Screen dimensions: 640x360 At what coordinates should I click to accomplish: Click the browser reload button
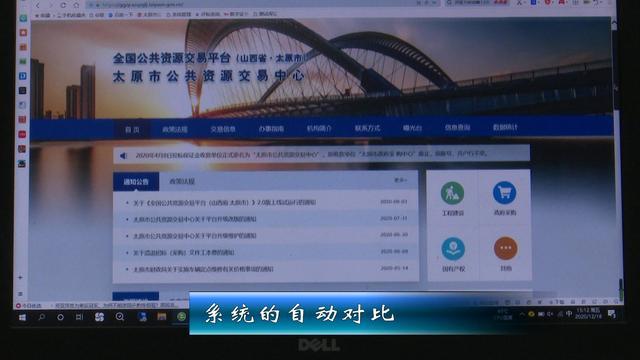click(63, 5)
